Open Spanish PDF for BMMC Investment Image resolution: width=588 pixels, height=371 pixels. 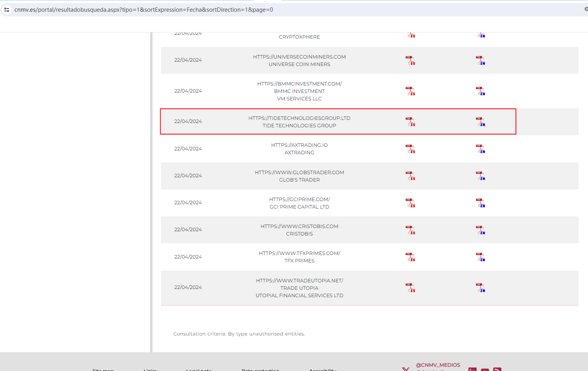point(410,91)
